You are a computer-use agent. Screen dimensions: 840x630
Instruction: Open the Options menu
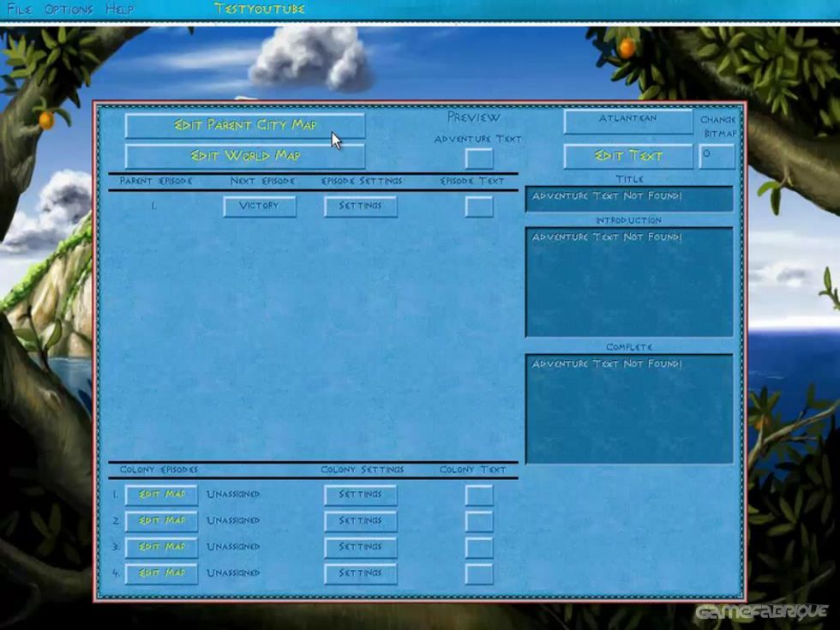click(69, 9)
